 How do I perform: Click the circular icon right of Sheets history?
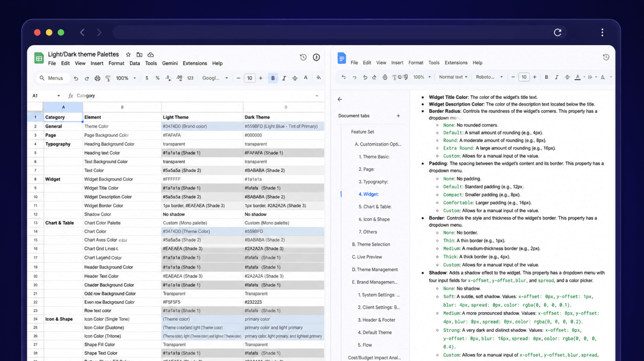click(x=316, y=57)
